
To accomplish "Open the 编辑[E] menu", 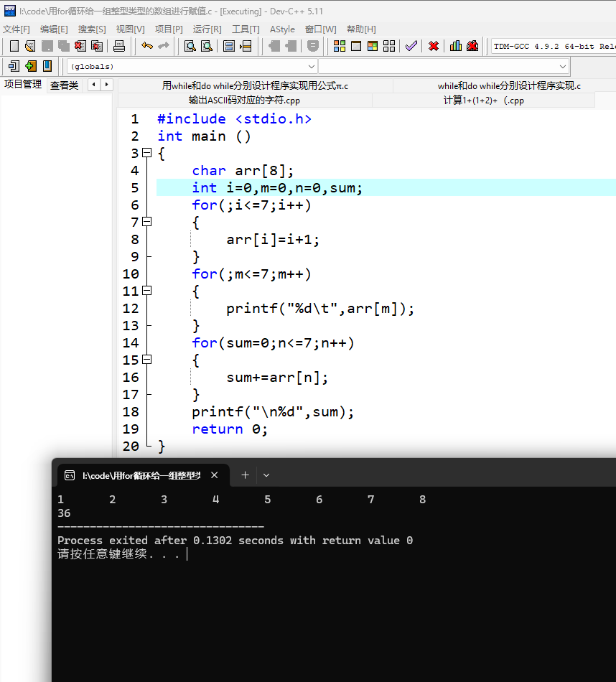I will 54,29.
